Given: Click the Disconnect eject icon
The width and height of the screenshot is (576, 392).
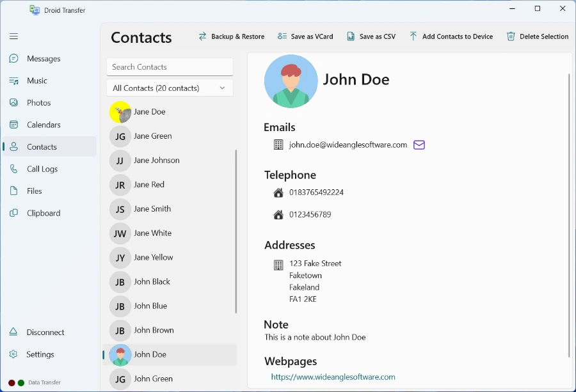Looking at the screenshot, I should (x=13, y=333).
